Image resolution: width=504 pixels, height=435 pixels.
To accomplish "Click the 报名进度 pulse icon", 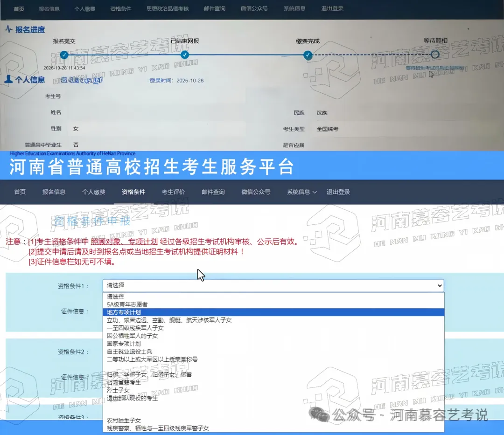I will coord(9,29).
